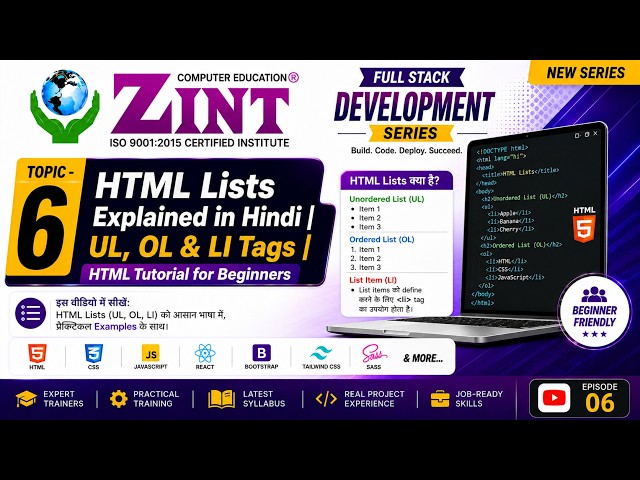
Task: Click the HTML Tutorial for Beginners purple label
Action: point(190,274)
